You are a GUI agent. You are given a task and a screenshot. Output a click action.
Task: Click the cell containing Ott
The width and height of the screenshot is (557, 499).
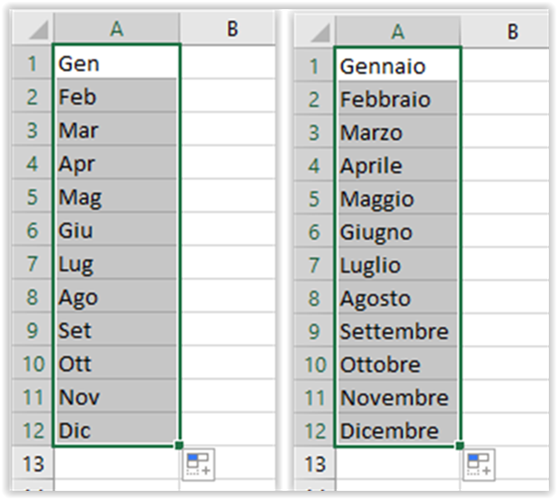(117, 363)
